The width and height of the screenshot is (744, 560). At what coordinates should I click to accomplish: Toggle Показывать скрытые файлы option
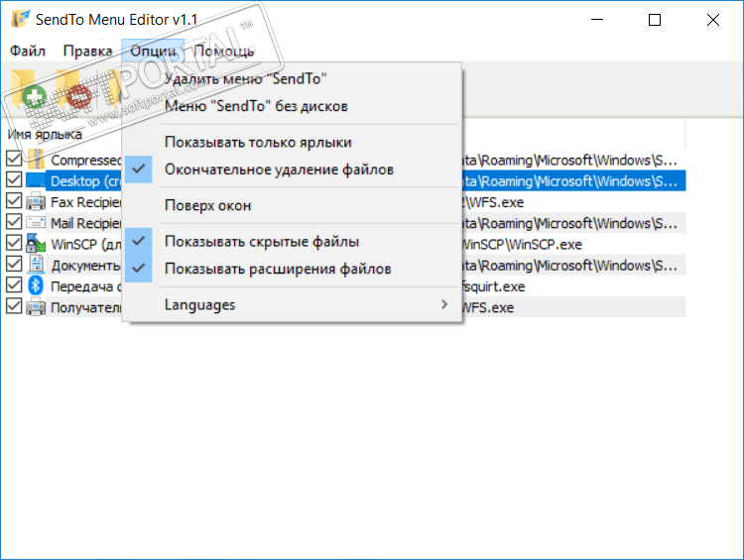(292, 242)
